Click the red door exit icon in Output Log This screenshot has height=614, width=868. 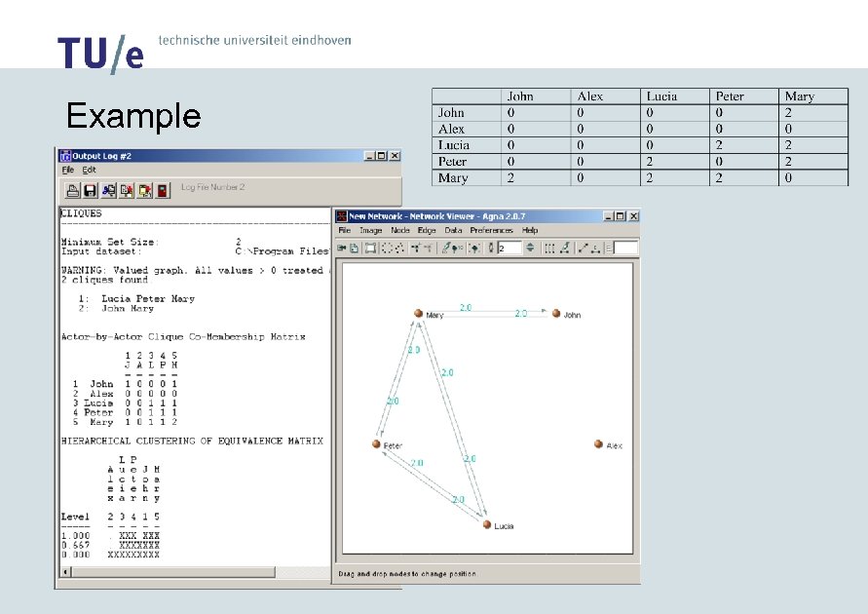[163, 191]
